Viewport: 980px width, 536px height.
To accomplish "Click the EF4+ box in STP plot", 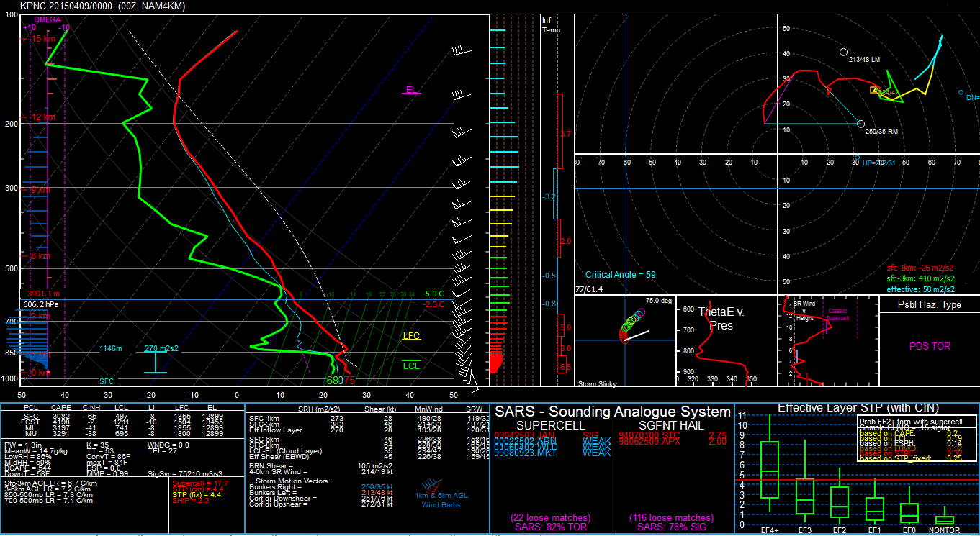I will click(770, 470).
